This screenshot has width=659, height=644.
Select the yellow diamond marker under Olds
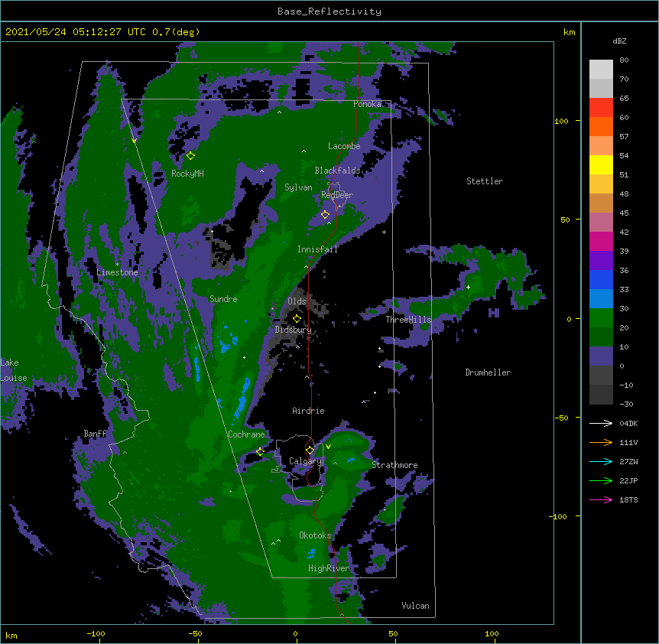pos(297,318)
